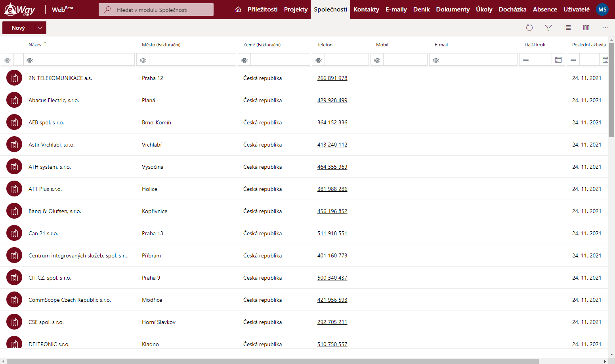The image size is (615, 364).
Task: Click the company icon for CSE spol. s r.o.
Action: pos(14,322)
